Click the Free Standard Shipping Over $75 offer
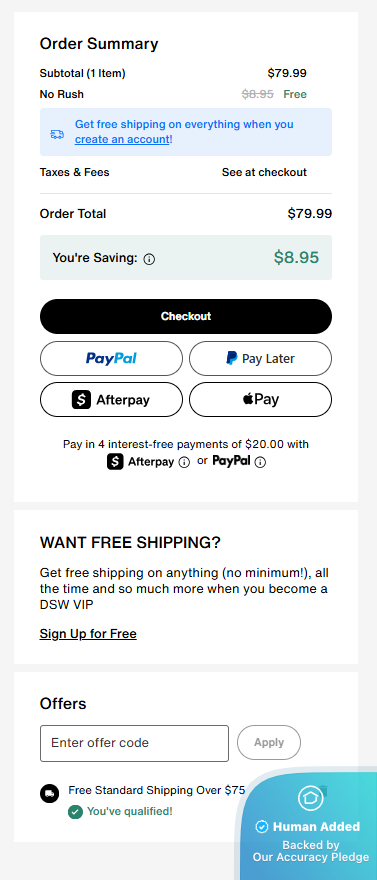The image size is (377, 880). click(x=157, y=790)
